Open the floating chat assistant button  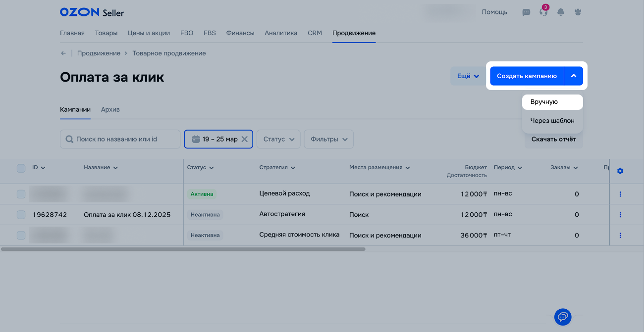coord(563,317)
